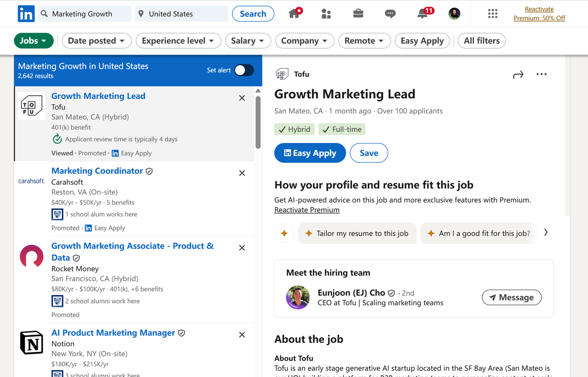Click the job list scrollbar
The width and height of the screenshot is (588, 377).
tap(258, 122)
